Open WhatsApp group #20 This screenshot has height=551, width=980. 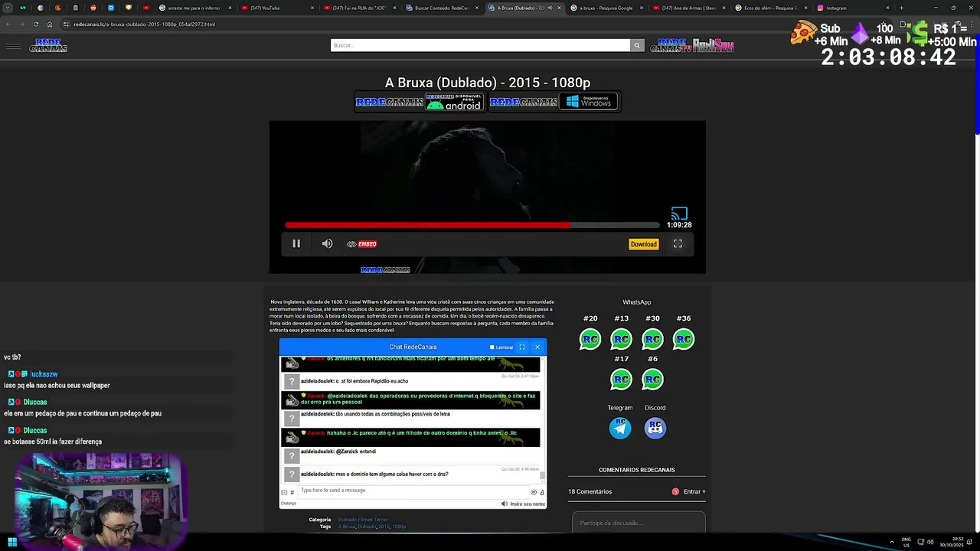tap(590, 339)
